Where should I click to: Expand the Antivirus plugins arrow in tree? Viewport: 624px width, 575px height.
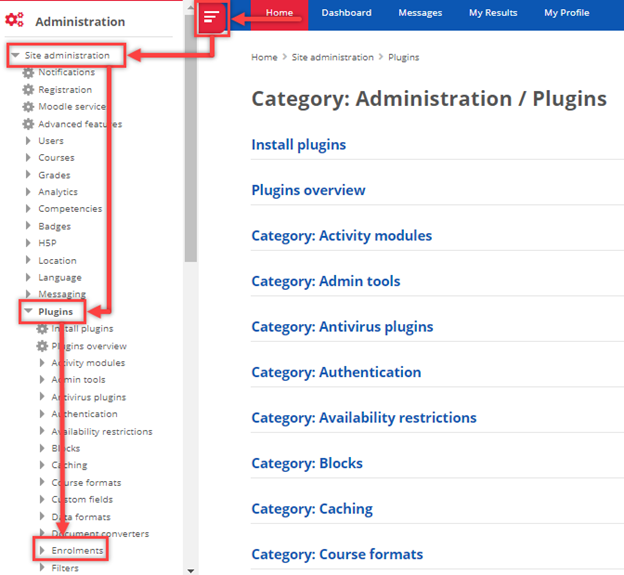(x=42, y=397)
